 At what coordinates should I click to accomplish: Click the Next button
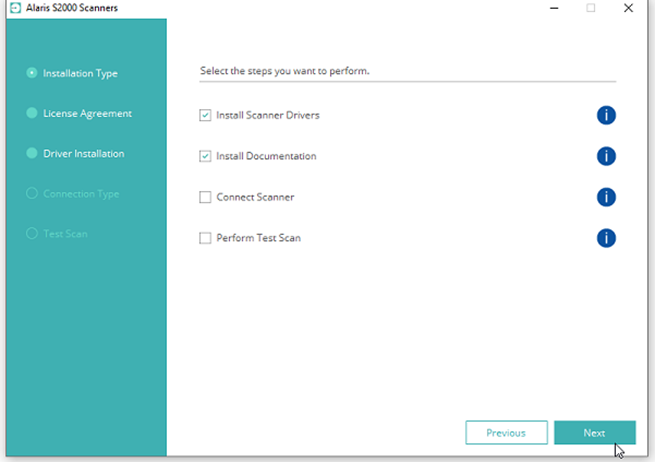[595, 433]
